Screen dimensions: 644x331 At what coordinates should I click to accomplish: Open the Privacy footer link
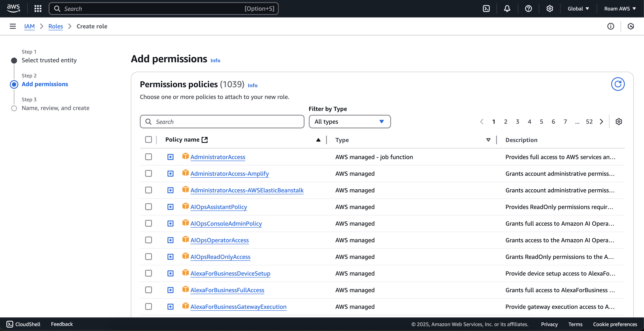[x=549, y=324]
